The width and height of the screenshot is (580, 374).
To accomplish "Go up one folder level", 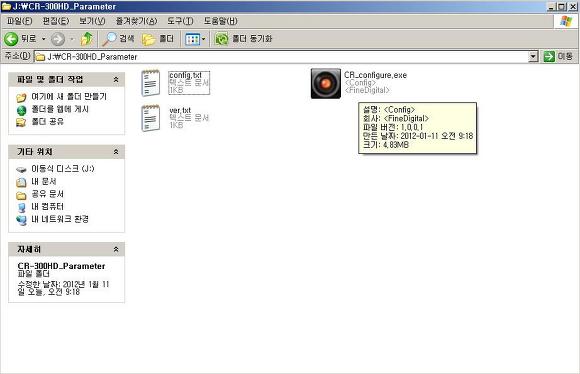I will (87, 39).
